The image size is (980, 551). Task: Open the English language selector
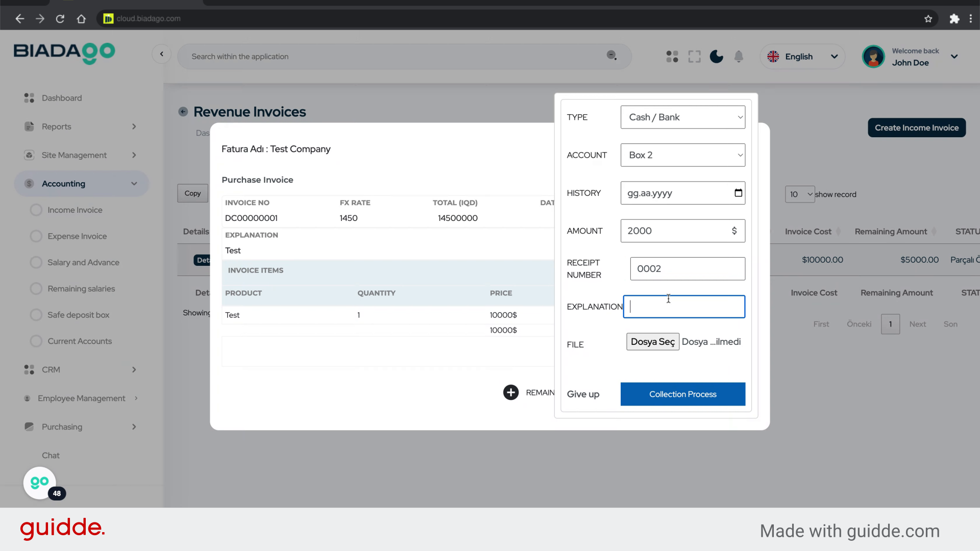[802, 57]
